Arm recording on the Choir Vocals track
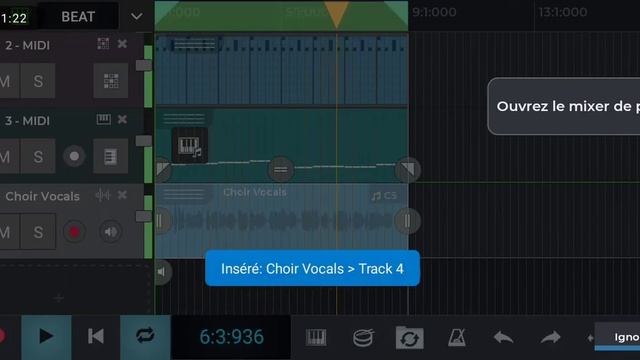The height and width of the screenshot is (360, 640). [x=74, y=232]
